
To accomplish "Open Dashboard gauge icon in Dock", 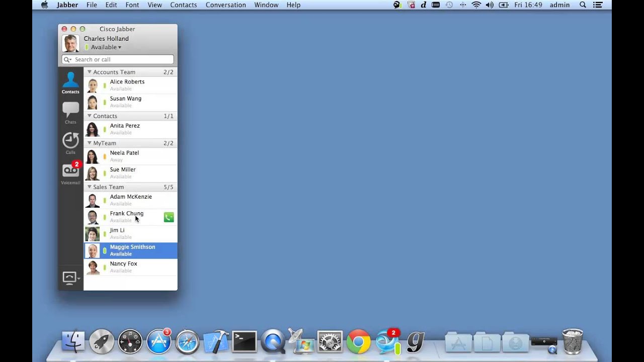I will 130,341.
